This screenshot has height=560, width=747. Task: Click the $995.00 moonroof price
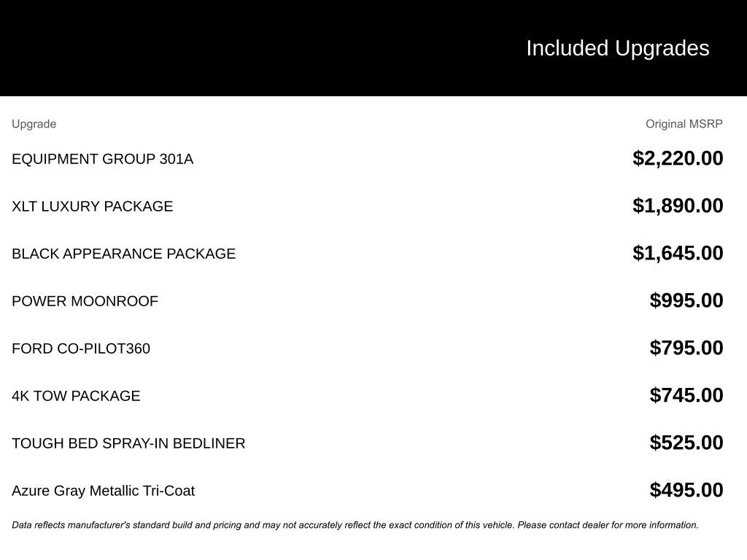[x=686, y=300]
